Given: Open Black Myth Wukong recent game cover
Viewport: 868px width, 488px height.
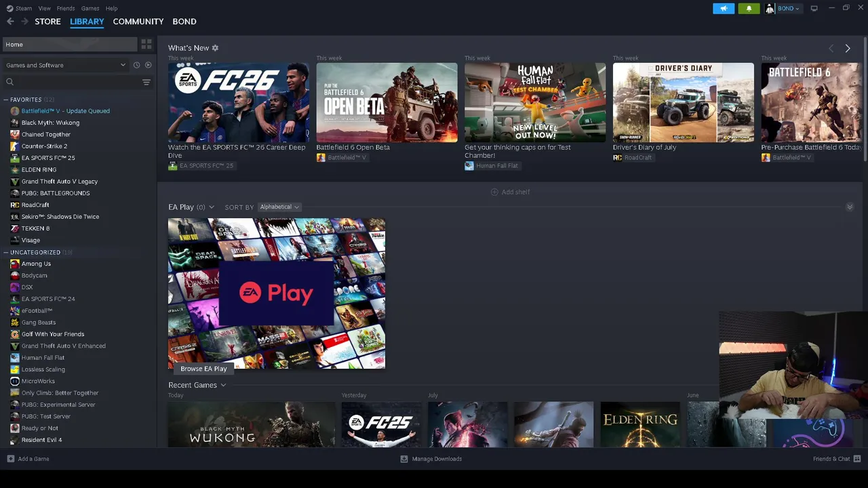Looking at the screenshot, I should point(252,425).
